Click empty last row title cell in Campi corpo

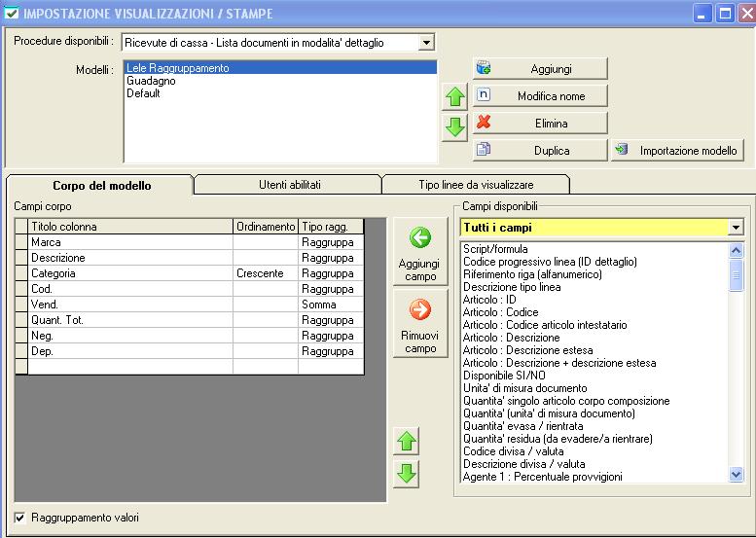(130, 367)
